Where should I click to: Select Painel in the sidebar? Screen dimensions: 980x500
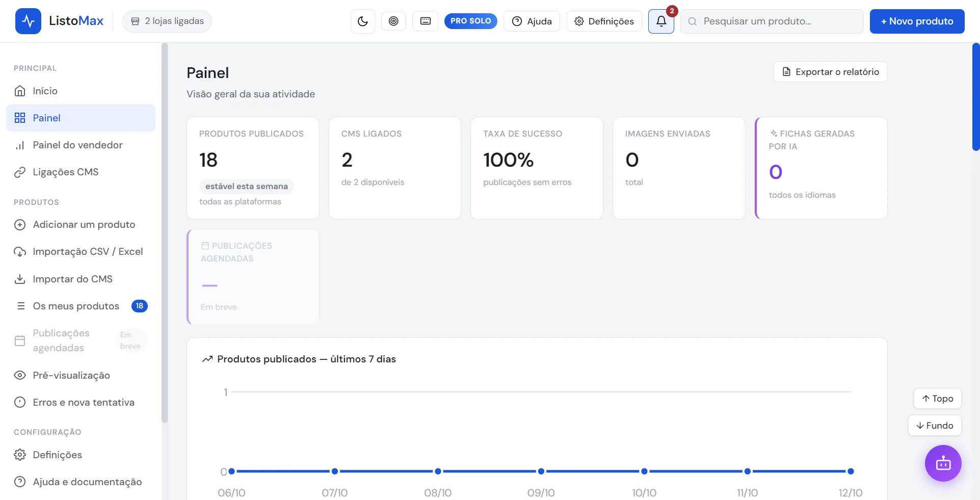click(x=81, y=118)
